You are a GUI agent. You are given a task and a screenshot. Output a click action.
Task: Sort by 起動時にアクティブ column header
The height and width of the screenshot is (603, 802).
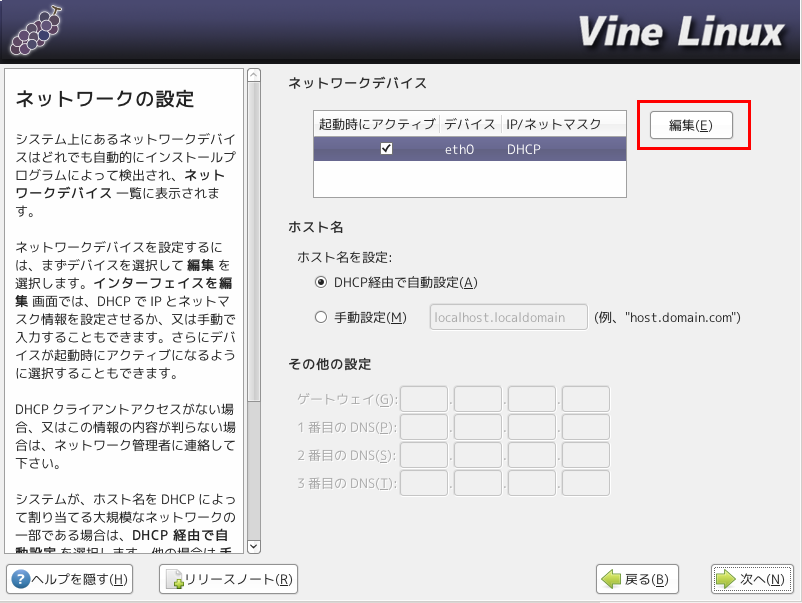(x=376, y=124)
